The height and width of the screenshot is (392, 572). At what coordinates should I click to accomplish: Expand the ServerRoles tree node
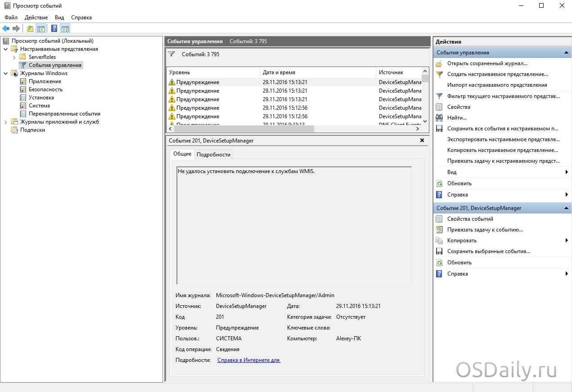pos(14,57)
